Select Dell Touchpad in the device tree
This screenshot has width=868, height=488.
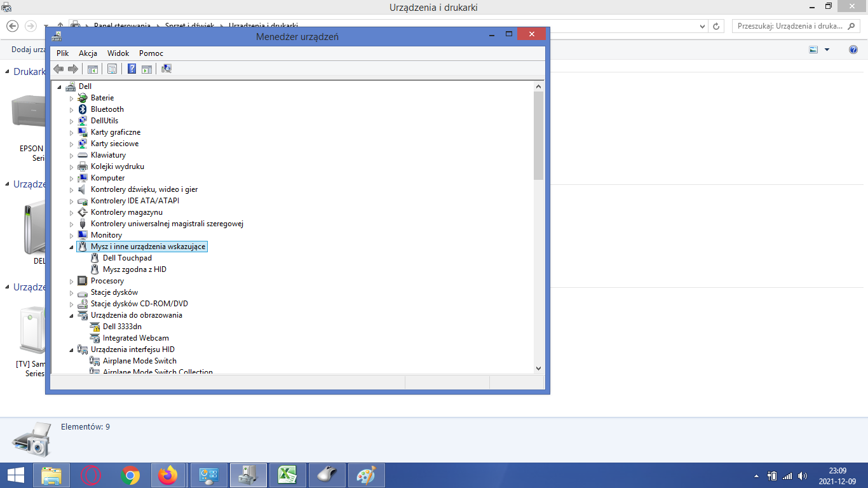(127, 258)
